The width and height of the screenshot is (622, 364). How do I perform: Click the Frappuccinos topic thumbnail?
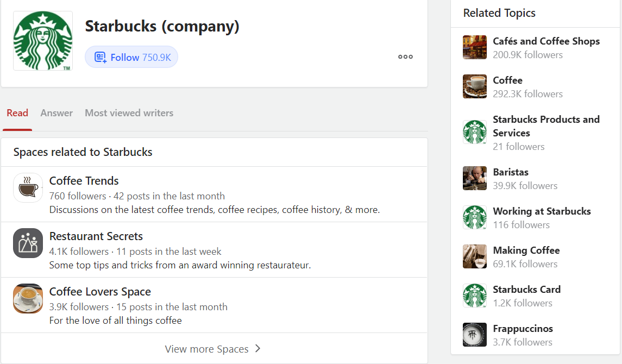click(474, 335)
